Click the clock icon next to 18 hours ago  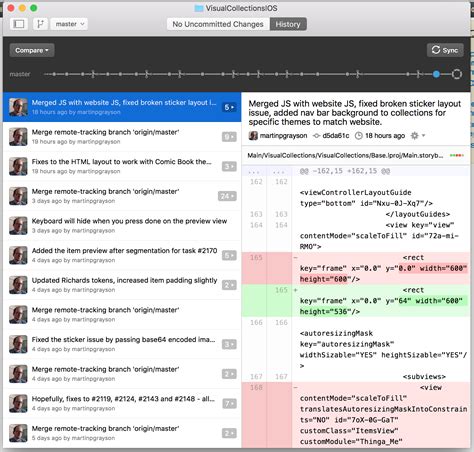[x=358, y=136]
